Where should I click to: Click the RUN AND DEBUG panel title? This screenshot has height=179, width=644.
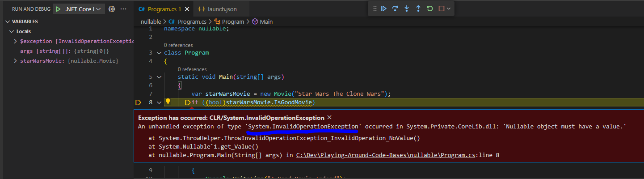point(31,9)
